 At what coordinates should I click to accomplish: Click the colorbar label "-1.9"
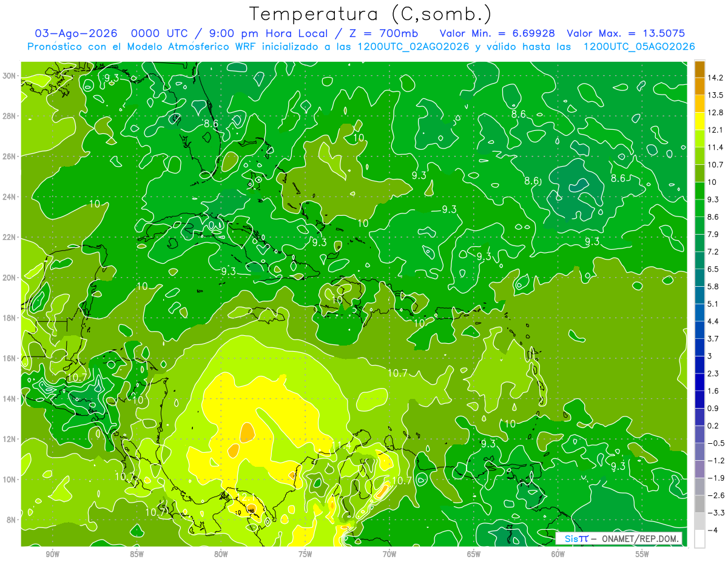(x=716, y=478)
